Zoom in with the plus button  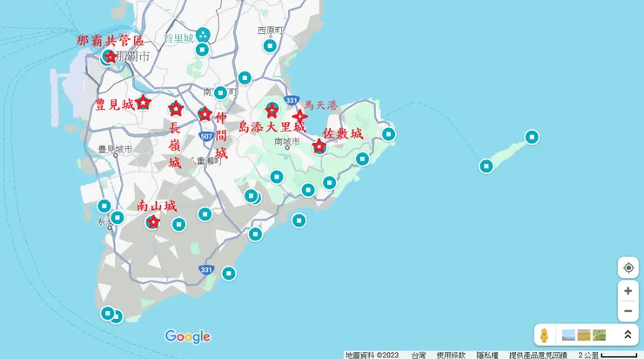tap(628, 291)
